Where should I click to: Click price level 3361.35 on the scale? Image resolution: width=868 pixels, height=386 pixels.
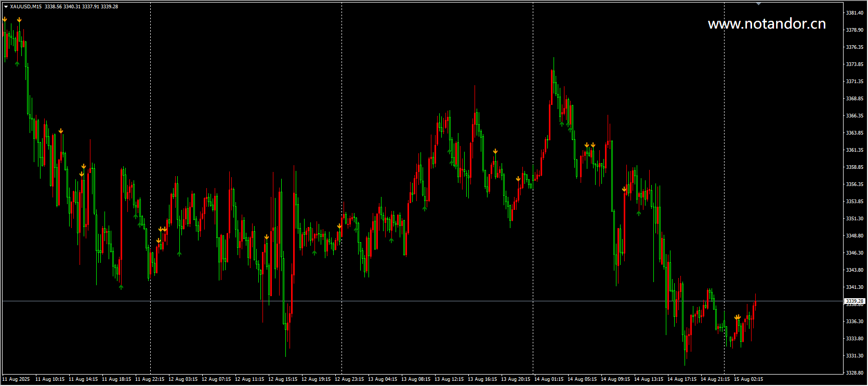click(x=854, y=150)
